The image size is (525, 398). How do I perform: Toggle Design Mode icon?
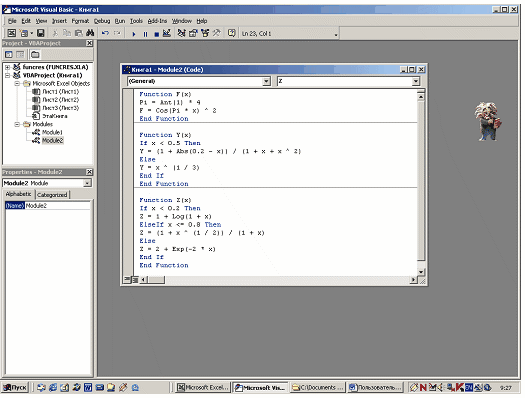[x=167, y=33]
